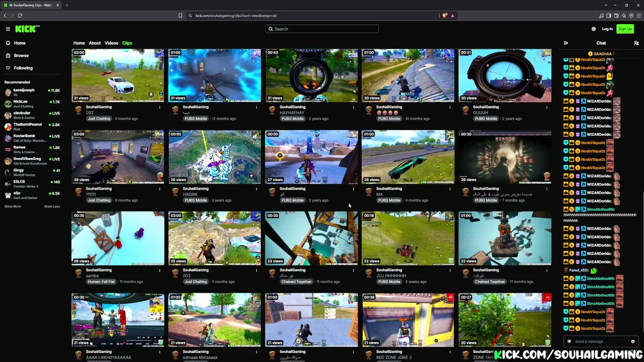Screen dimensions: 644x362
Task: Open options menu for clip 111111
Action: click(x=160, y=189)
